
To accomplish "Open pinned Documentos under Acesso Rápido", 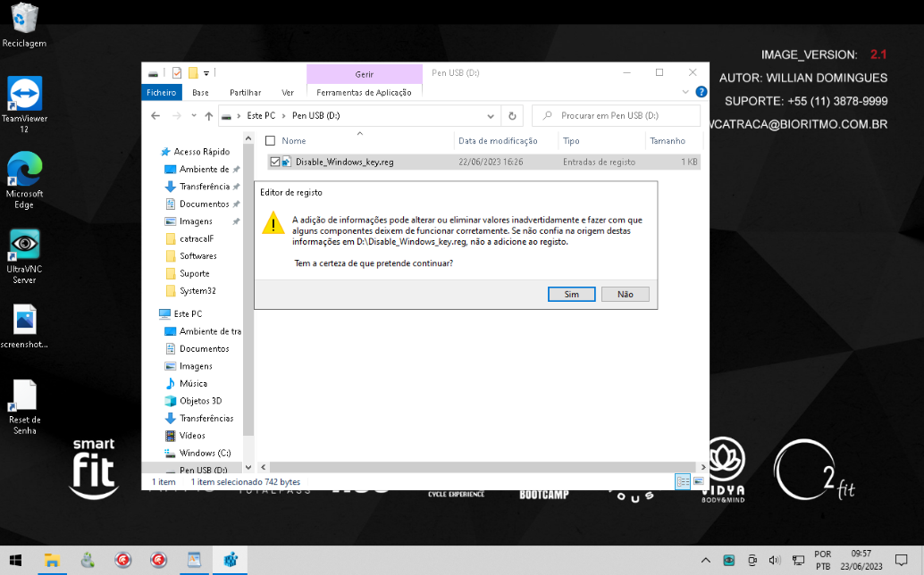I will coord(202,204).
